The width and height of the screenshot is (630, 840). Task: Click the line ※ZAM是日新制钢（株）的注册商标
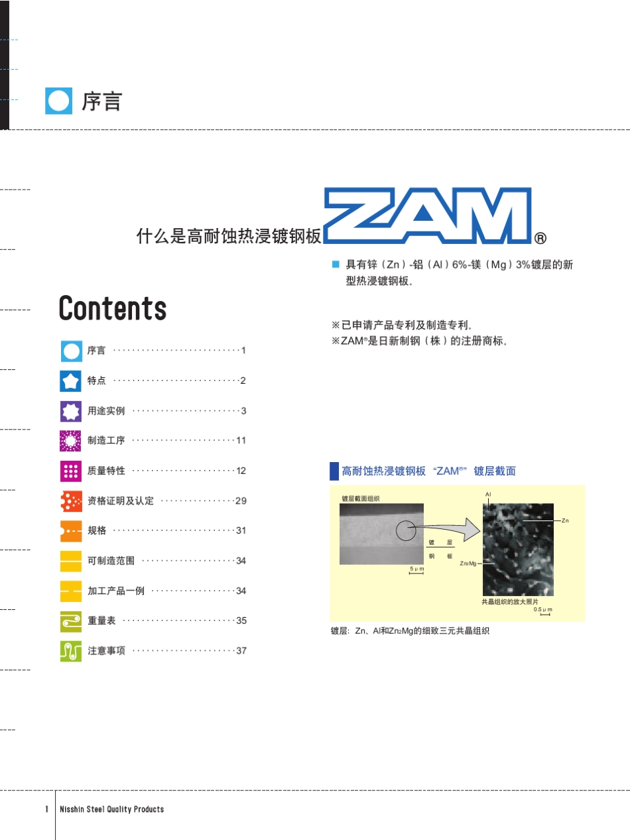(419, 341)
